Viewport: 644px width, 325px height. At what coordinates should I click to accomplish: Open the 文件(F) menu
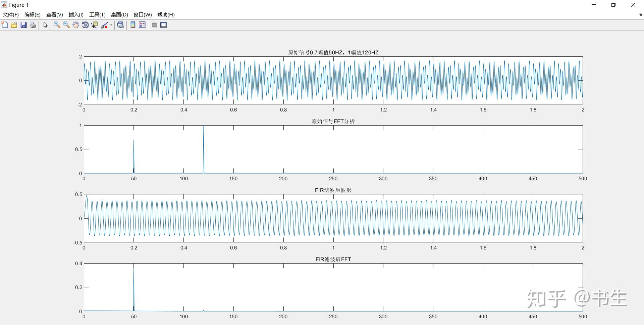(x=11, y=14)
